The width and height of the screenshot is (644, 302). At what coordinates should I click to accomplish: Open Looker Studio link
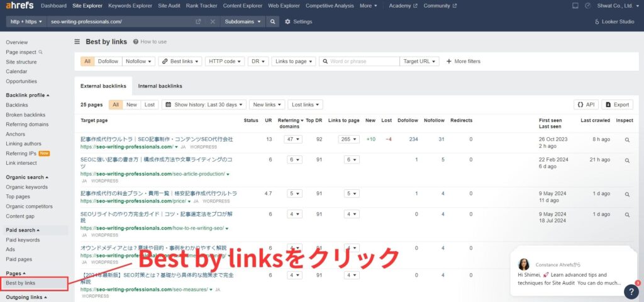pos(614,22)
